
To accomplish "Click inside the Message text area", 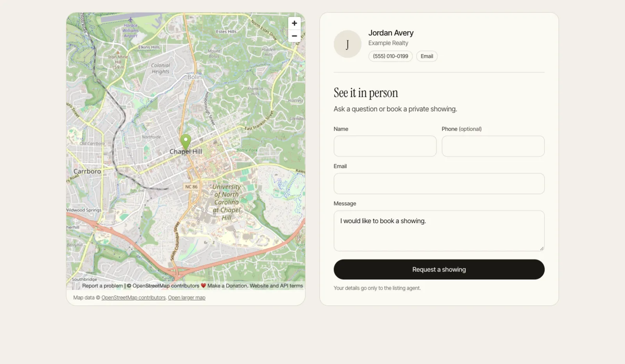I will 439,231.
